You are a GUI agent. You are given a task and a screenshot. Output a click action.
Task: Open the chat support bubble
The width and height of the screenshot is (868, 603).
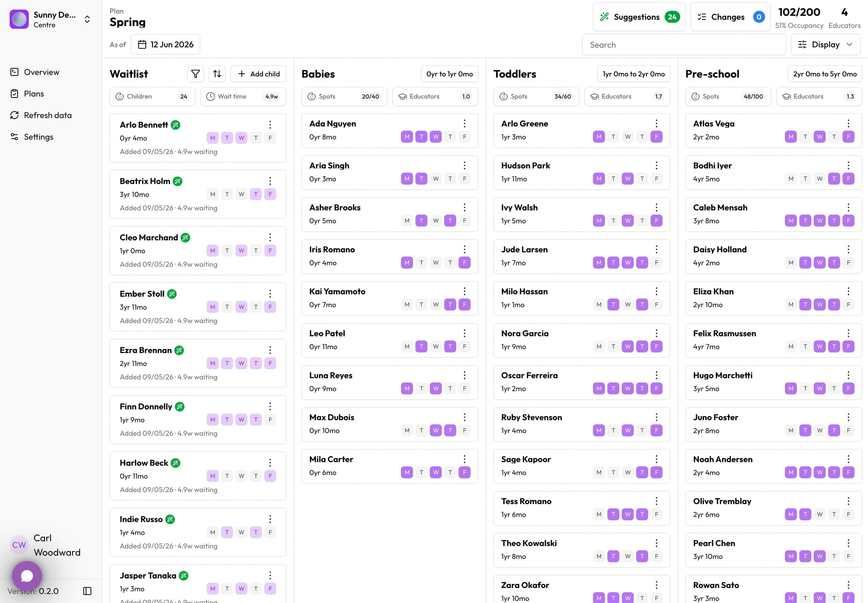(x=27, y=576)
